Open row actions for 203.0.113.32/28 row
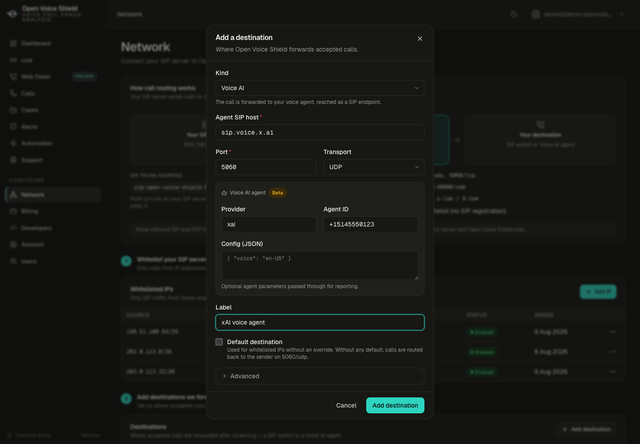 point(613,372)
